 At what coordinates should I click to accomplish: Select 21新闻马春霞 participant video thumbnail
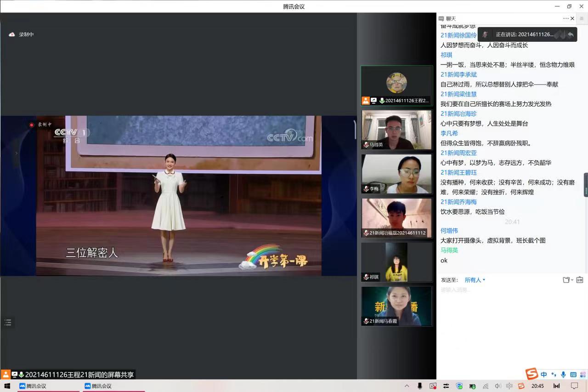(397, 307)
